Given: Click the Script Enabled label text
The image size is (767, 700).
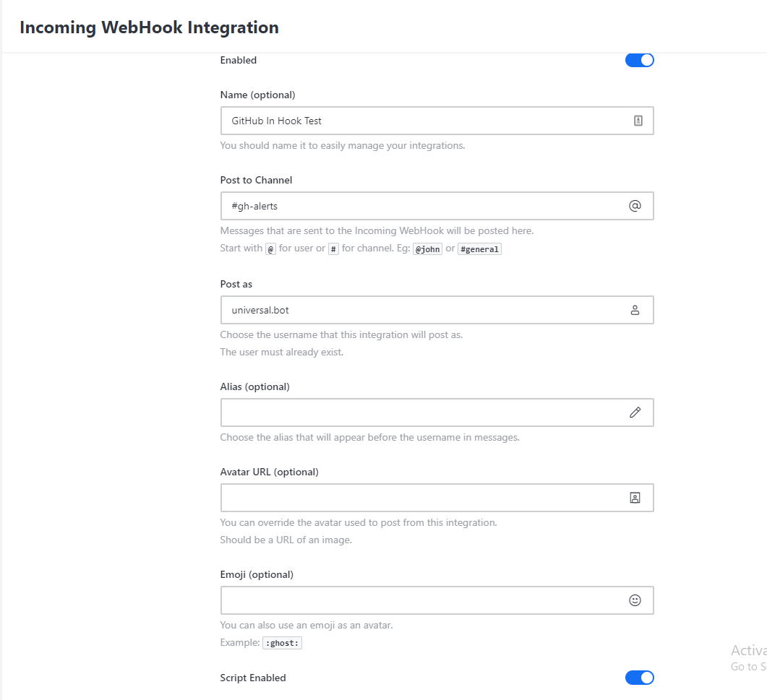Looking at the screenshot, I should (x=253, y=678).
